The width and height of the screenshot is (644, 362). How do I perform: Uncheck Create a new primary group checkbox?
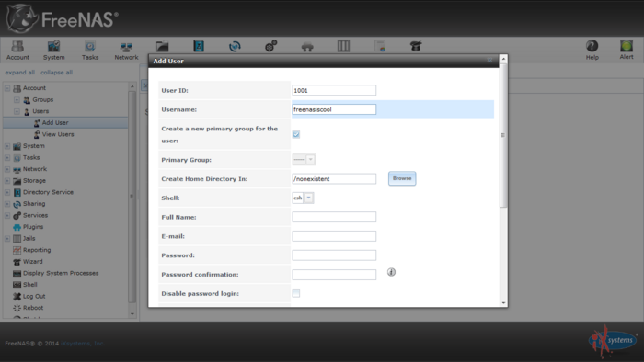[x=296, y=134]
